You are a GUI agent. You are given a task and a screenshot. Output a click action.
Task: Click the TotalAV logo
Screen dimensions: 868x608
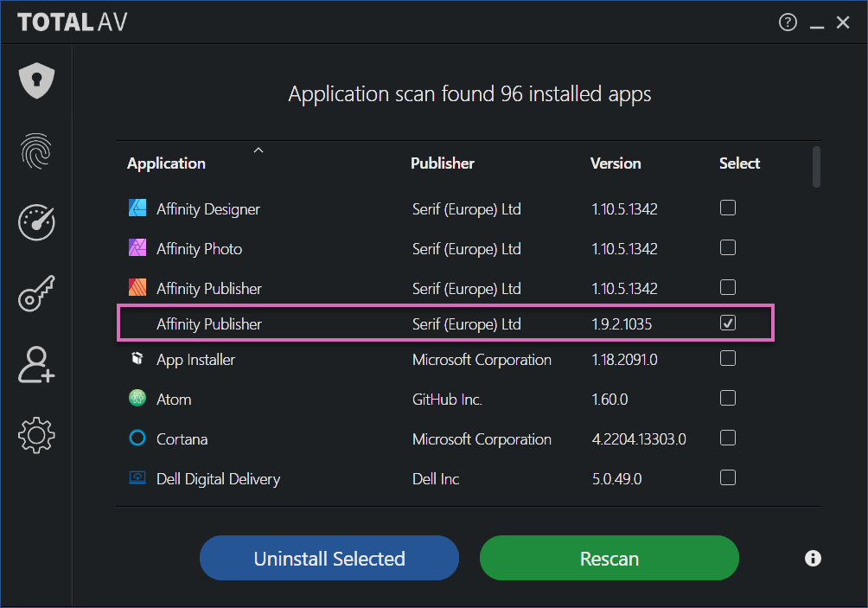coord(73,22)
